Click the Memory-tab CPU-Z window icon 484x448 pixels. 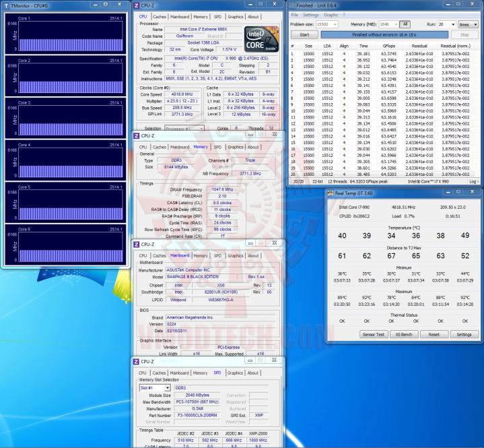[x=137, y=135]
